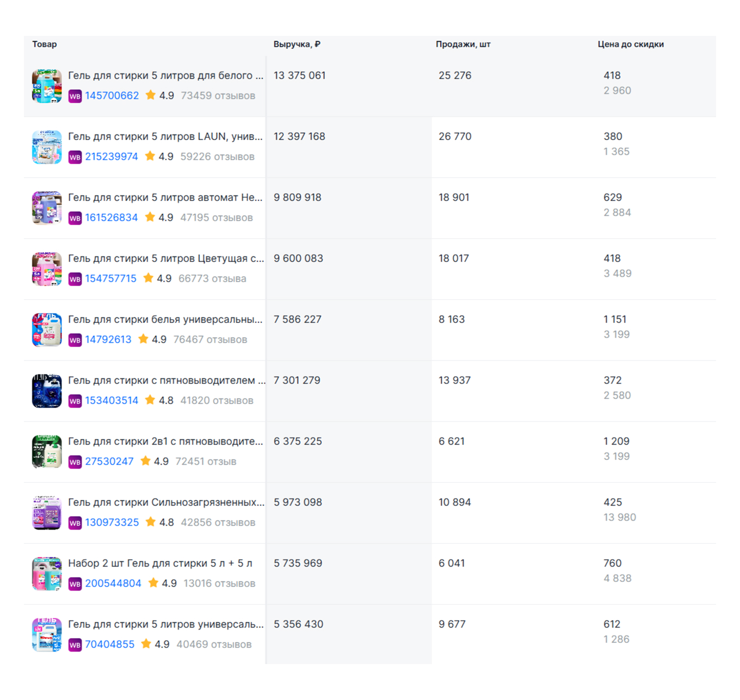Viewport: 740px width, 700px height.
Task: Click the Продажи, шт column header
Action: pyautogui.click(x=462, y=45)
